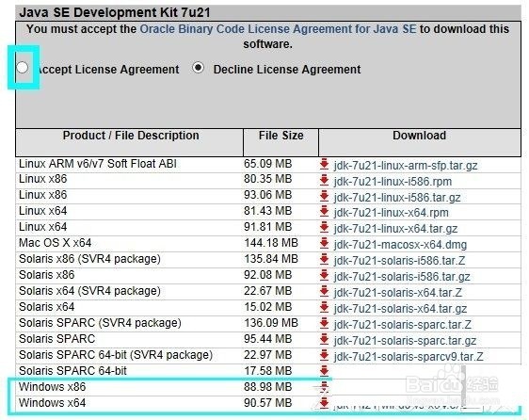Click the download icon for Mac OS X x64
This screenshot has width=529, height=420.
pos(324,243)
